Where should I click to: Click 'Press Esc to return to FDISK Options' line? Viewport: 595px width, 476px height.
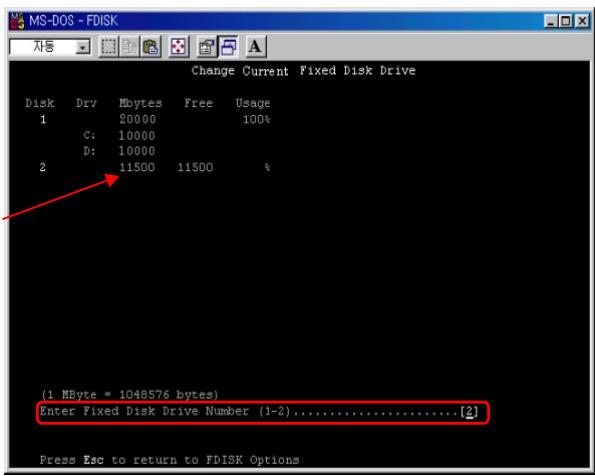click(169, 460)
